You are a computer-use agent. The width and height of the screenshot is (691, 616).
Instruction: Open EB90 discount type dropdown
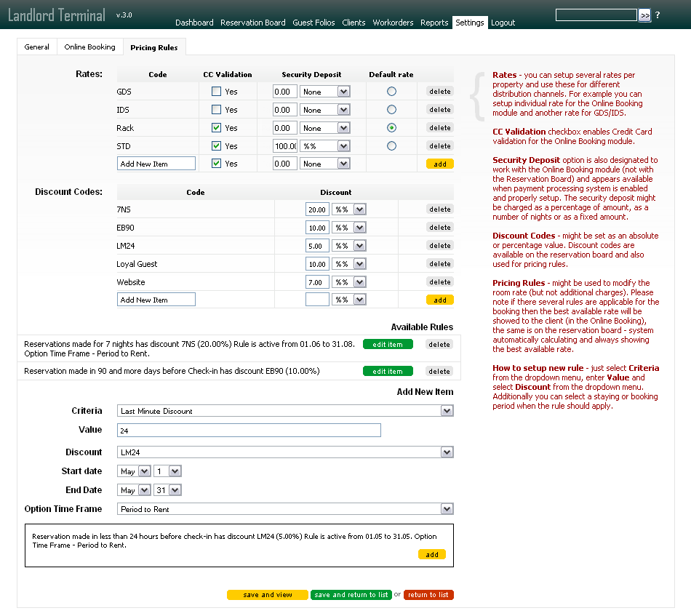(348, 228)
